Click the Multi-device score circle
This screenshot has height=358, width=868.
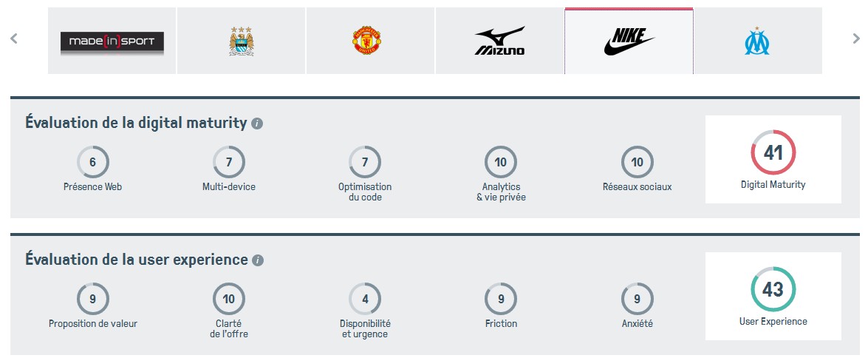coord(229,162)
